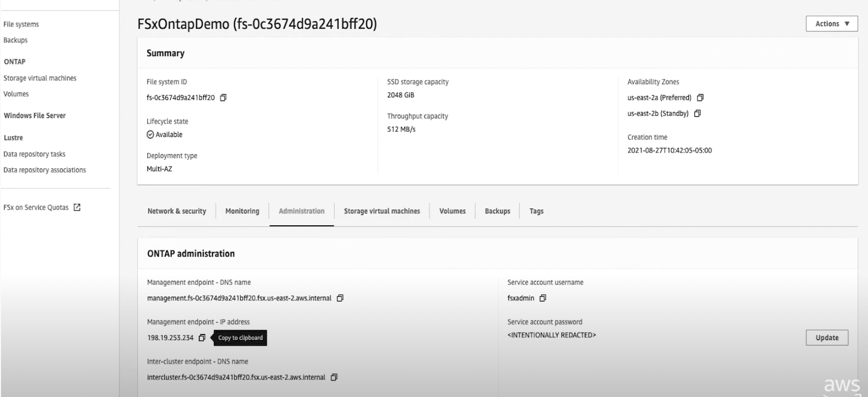
Task: Click the Available lifecycle state
Action: pyautogui.click(x=165, y=134)
